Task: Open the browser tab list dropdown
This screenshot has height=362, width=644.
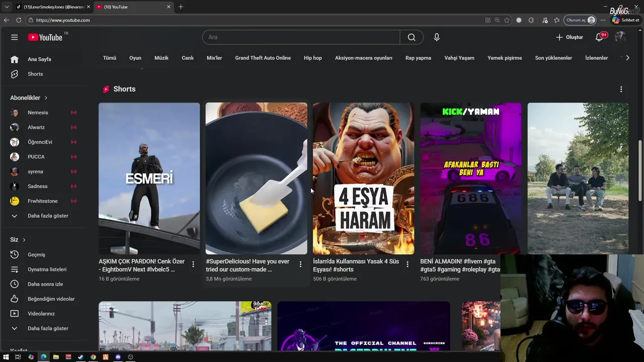Action: pyautogui.click(x=6, y=7)
